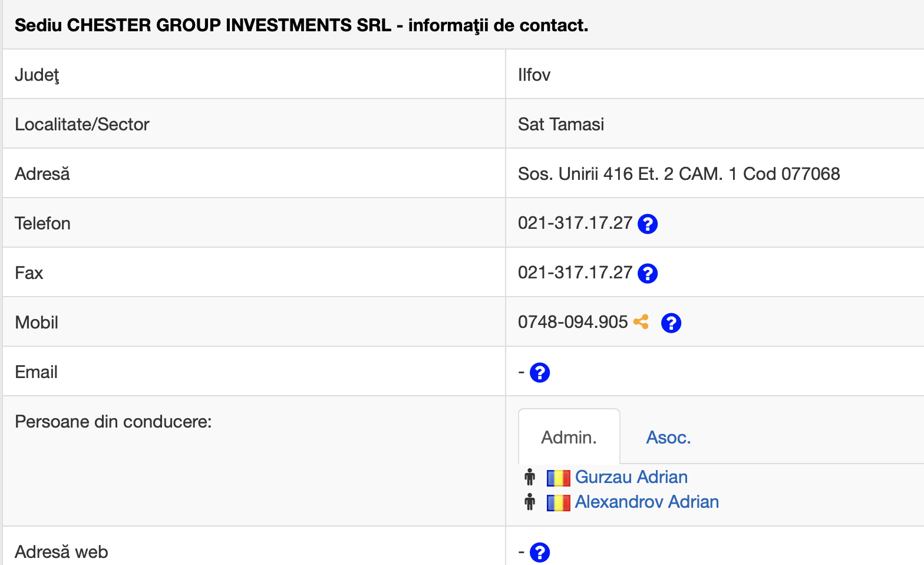Screen dimensions: 924x565
Task: Click the orange share icon next to the mobile number
Action: pyautogui.click(x=641, y=322)
